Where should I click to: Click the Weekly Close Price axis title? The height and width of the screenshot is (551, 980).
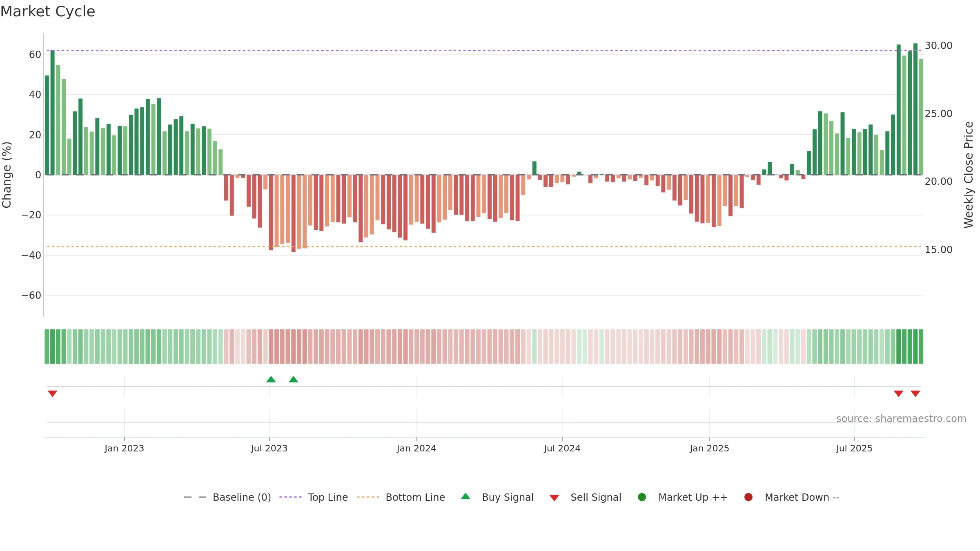[x=969, y=175]
